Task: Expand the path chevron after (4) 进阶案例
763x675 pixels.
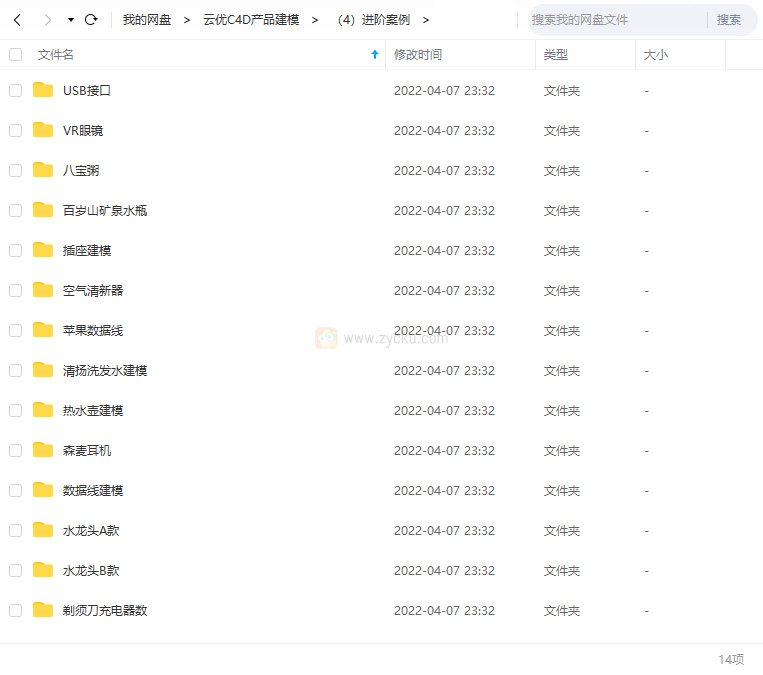Action: tap(426, 20)
